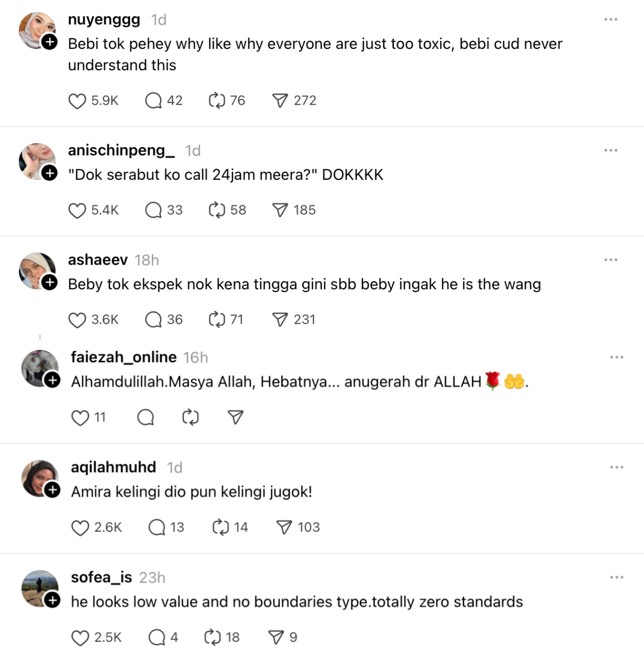
Task: Open more options for faiezah_online's comment
Action: point(617,357)
